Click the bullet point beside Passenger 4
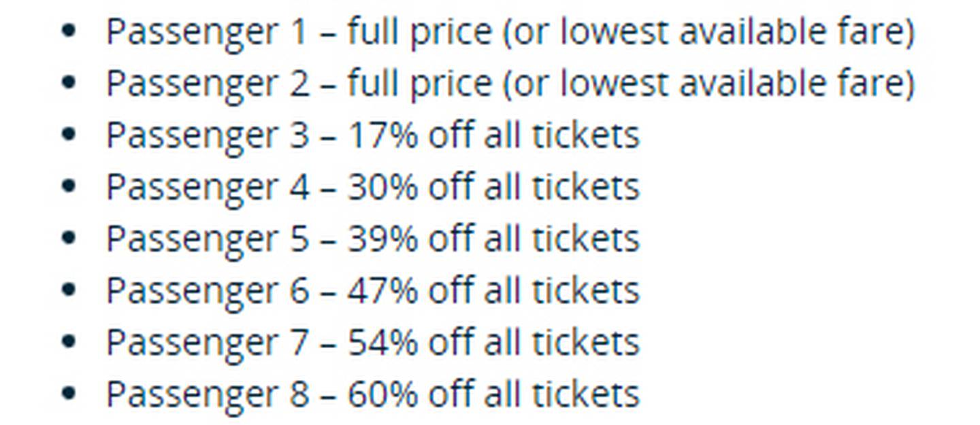Image resolution: width=980 pixels, height=425 pixels. coord(68,186)
